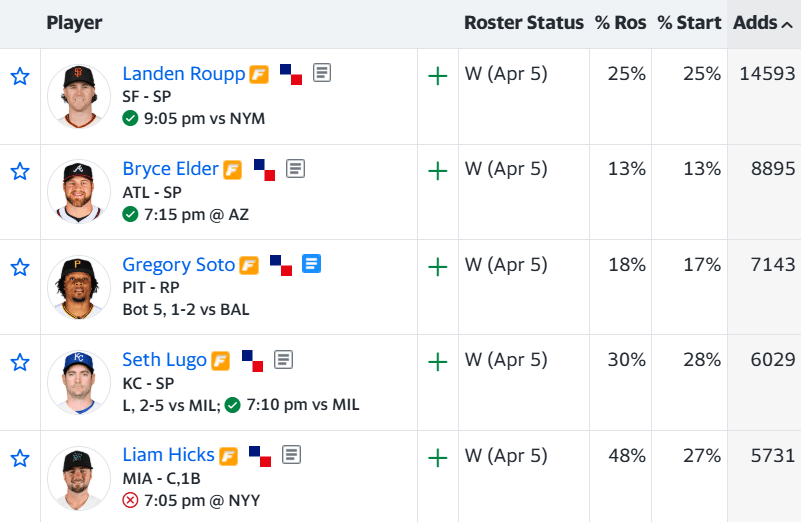The image size is (801, 522).
Task: Open Landen Roupp's player notes icon
Action: tap(322, 73)
